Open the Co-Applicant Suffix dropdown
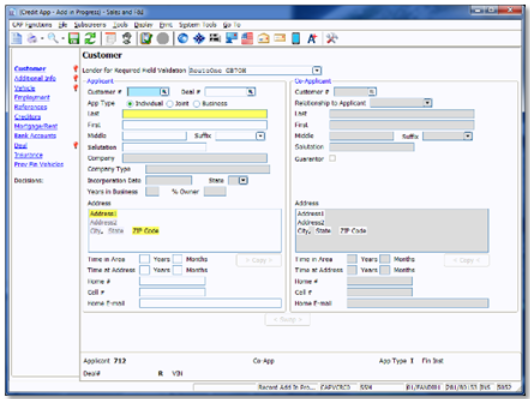 [x=468, y=136]
